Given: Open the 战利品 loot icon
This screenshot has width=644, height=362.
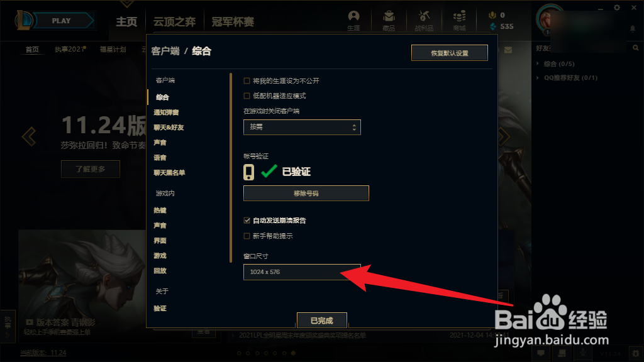Looking at the screenshot, I should coord(424,21).
